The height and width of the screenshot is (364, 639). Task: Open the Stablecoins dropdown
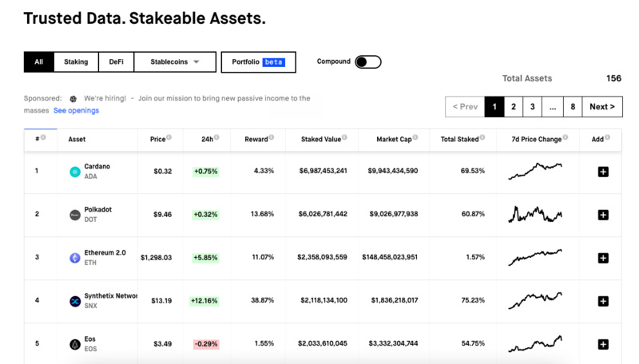tap(174, 61)
